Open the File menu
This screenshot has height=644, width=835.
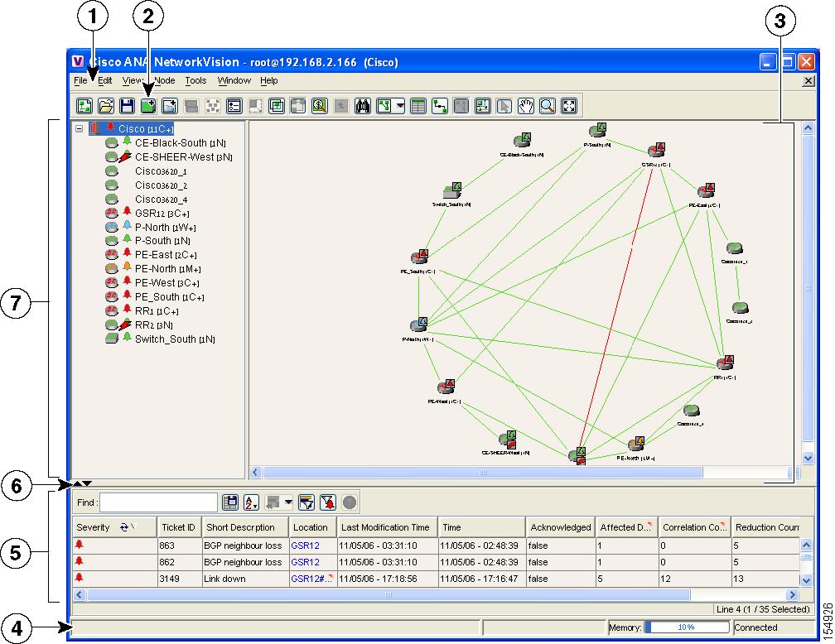(80, 80)
